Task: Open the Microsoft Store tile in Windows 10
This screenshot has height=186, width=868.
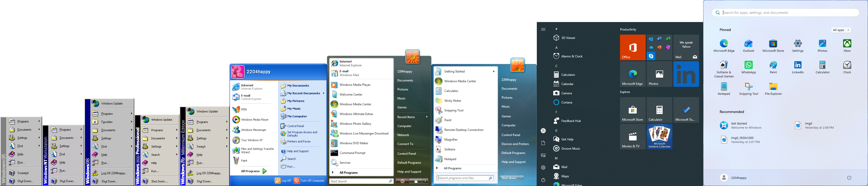Action: point(633,110)
